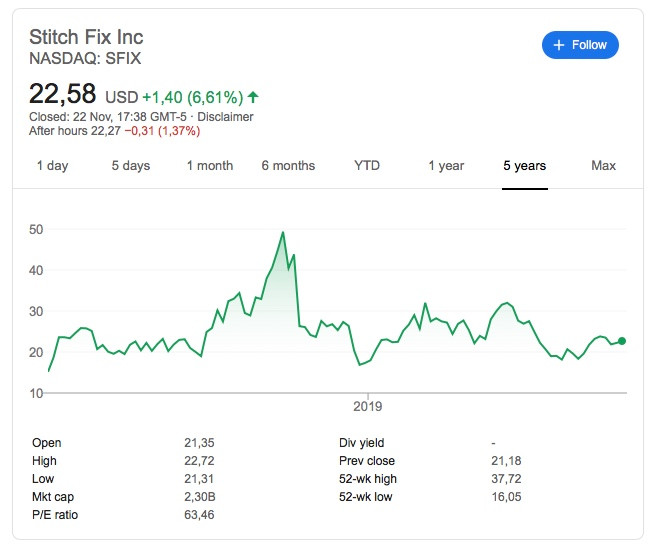Open the Disclaimer link
Image resolution: width=654 pixels, height=548 pixels.
point(225,117)
